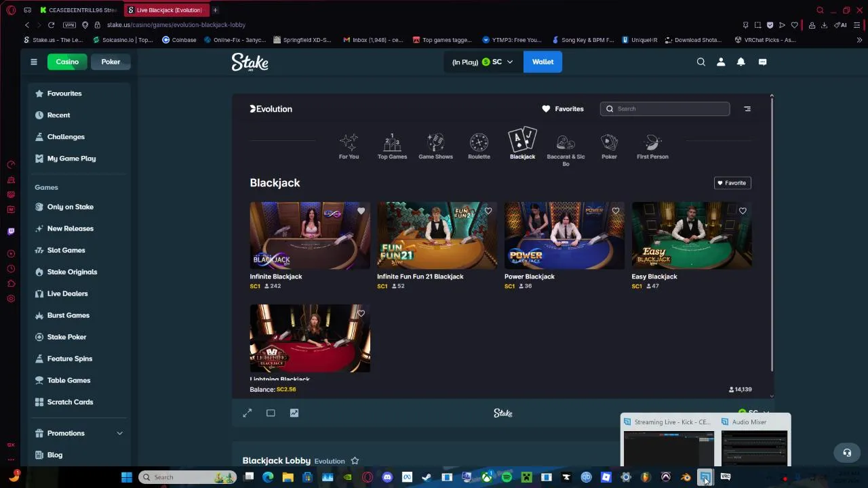Open the Evolution lobby options menu icon
The height and width of the screenshot is (488, 868).
pyautogui.click(x=747, y=108)
